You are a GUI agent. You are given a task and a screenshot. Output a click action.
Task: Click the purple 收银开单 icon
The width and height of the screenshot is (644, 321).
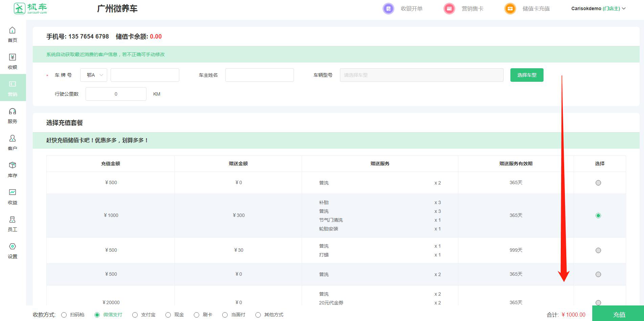pos(388,9)
